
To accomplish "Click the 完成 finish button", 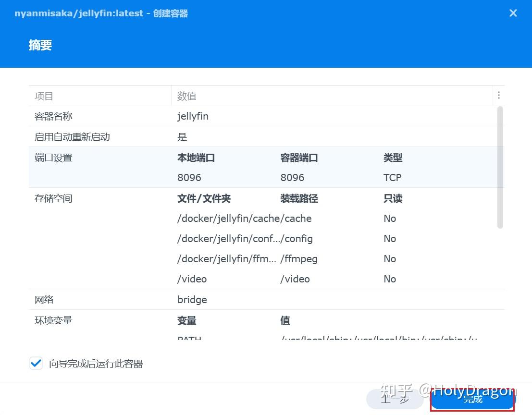I will [472, 399].
